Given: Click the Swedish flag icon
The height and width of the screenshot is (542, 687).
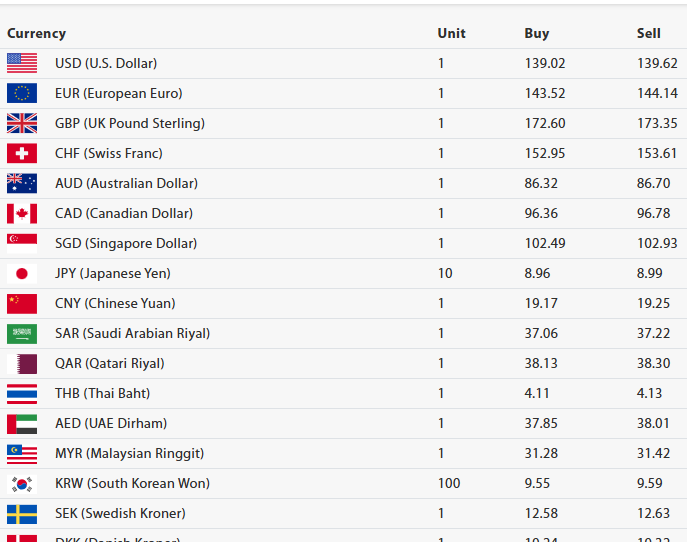Looking at the screenshot, I should pos(22,513).
